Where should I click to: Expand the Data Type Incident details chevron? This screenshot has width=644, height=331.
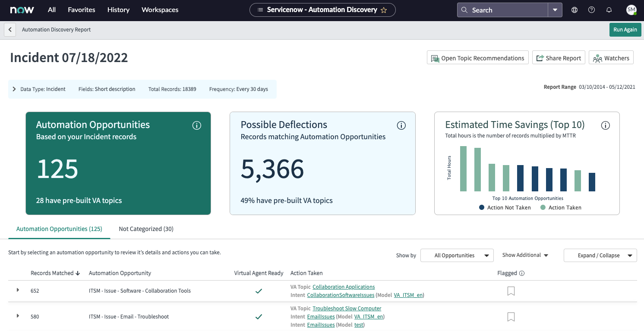(x=14, y=89)
